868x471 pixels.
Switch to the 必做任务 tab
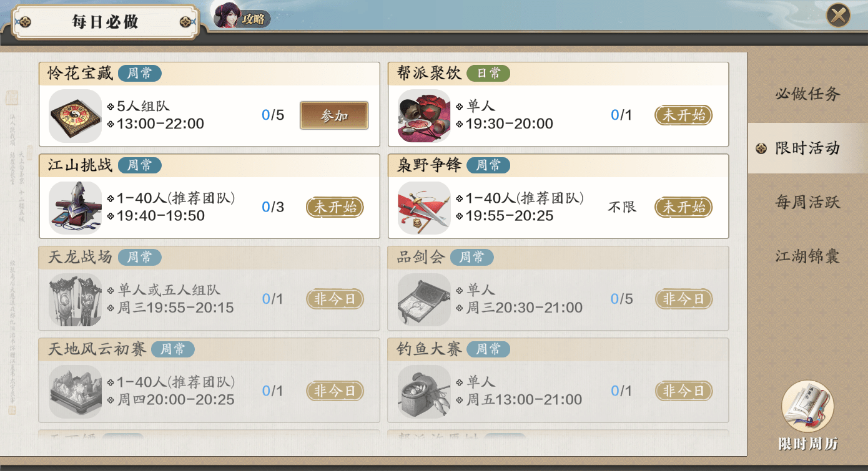point(807,94)
